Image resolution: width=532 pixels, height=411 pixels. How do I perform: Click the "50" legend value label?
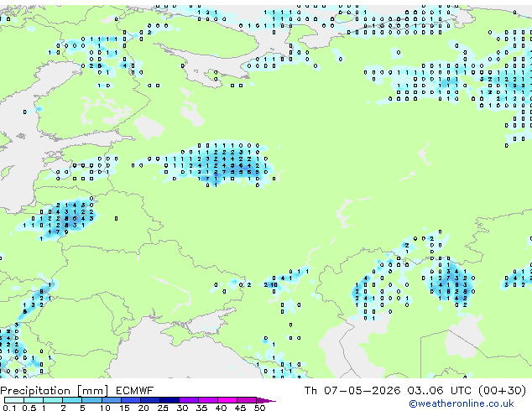[x=259, y=408]
